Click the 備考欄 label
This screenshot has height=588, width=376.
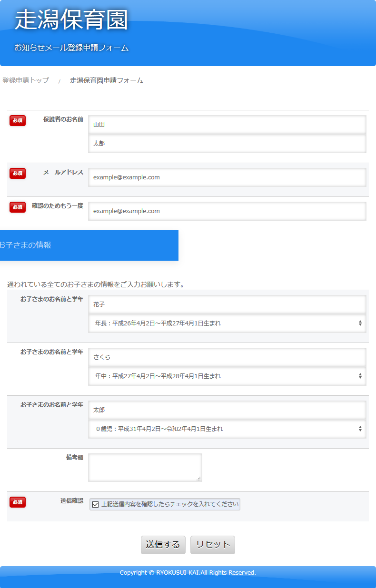coord(75,458)
